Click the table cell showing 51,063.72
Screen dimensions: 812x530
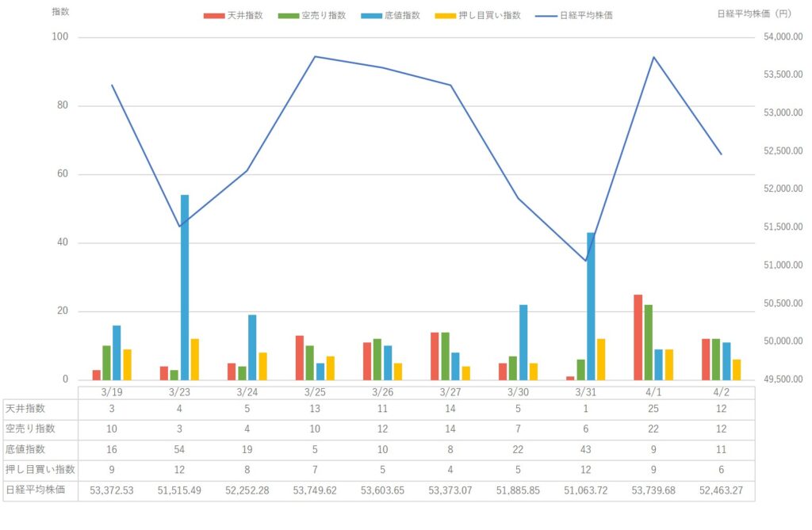[585, 490]
